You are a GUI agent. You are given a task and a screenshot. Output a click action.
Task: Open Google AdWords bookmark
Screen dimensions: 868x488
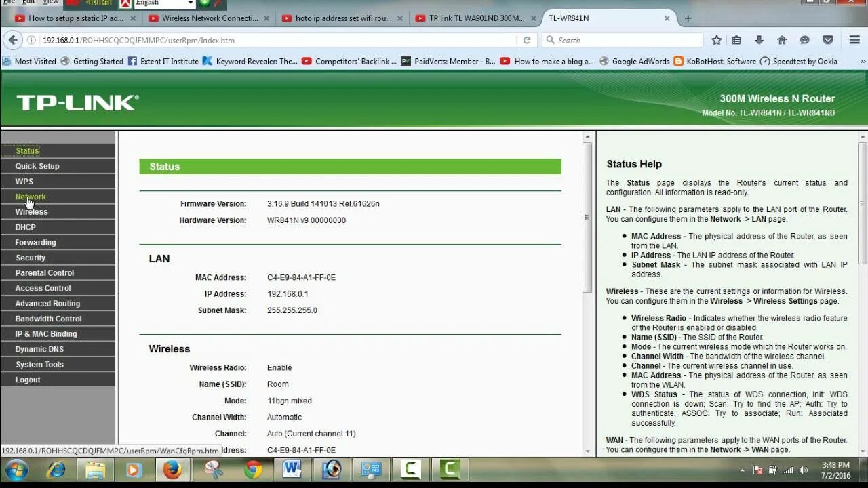pyautogui.click(x=634, y=61)
